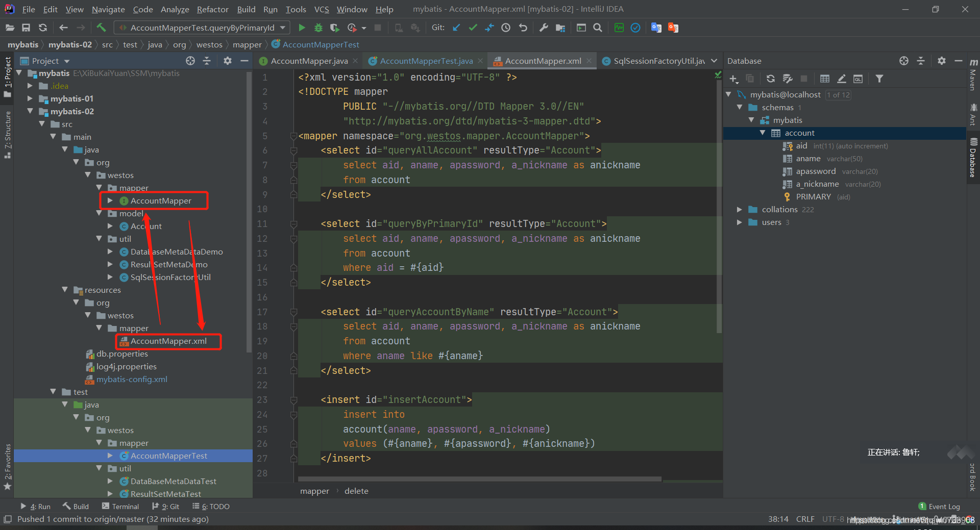
Task: Update project with the blue Git arrow
Action: click(x=456, y=28)
